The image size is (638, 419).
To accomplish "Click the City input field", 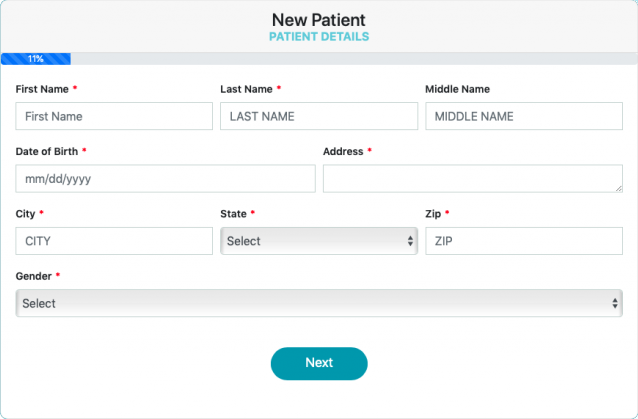I will [114, 241].
